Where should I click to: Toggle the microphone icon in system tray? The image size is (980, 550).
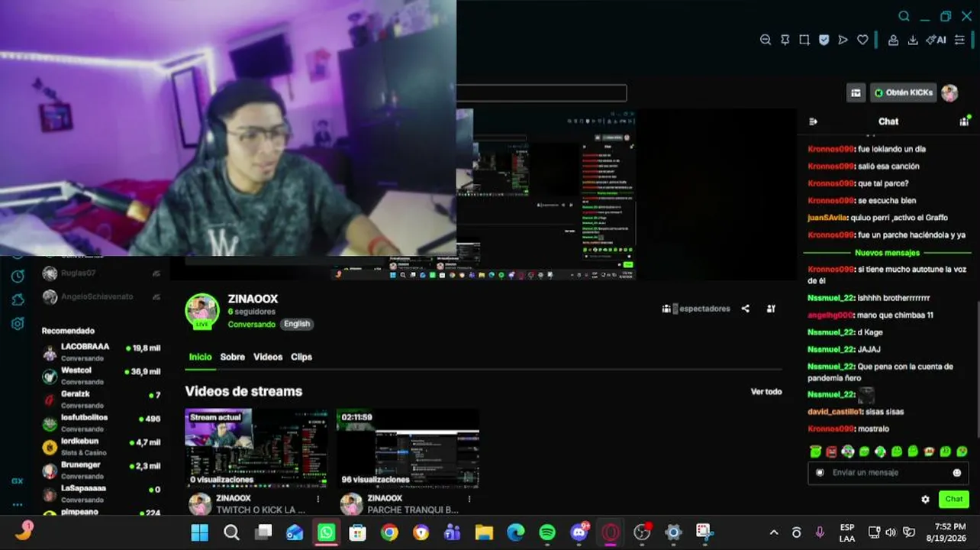(820, 532)
